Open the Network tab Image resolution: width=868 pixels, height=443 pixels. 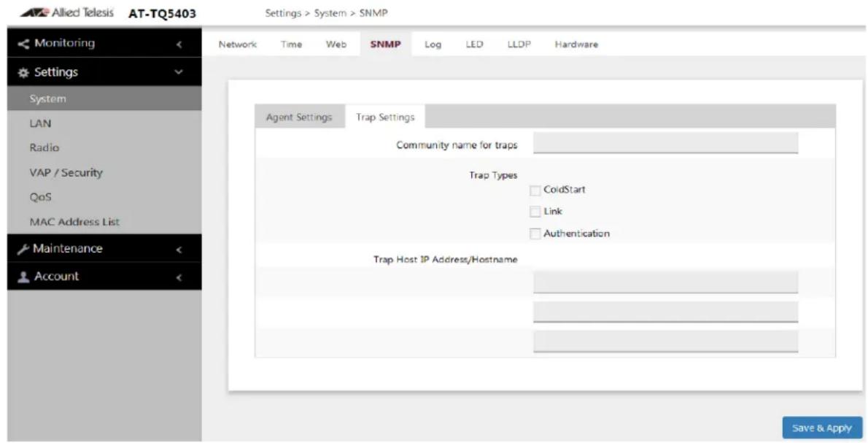click(x=238, y=45)
